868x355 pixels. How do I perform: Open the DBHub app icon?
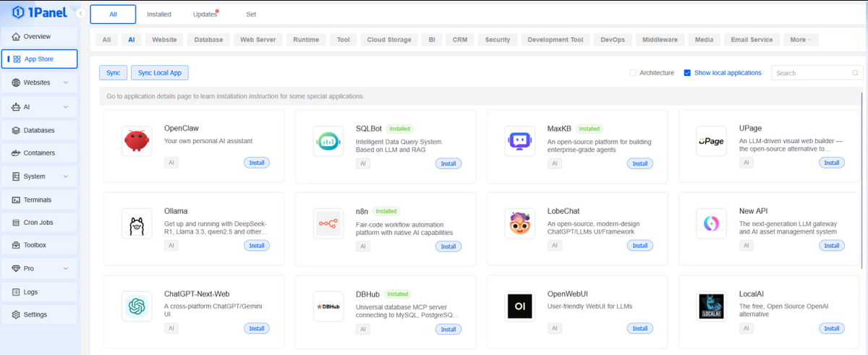(x=328, y=307)
